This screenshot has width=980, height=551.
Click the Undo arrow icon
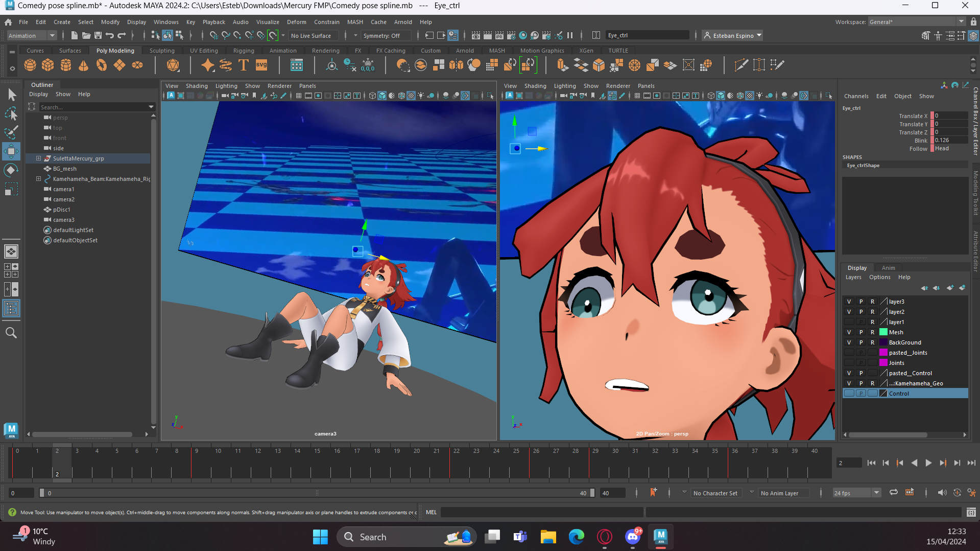tap(110, 35)
